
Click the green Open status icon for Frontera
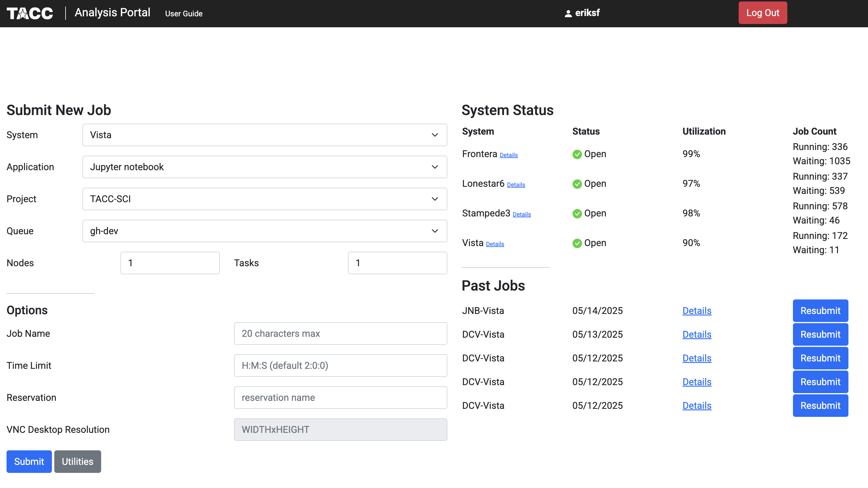click(x=577, y=154)
